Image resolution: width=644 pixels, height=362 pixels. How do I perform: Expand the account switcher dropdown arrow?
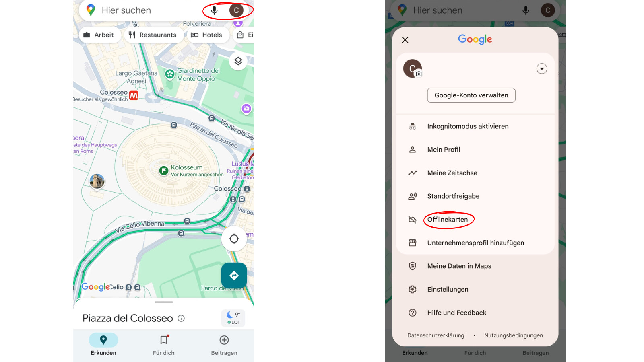(x=542, y=69)
